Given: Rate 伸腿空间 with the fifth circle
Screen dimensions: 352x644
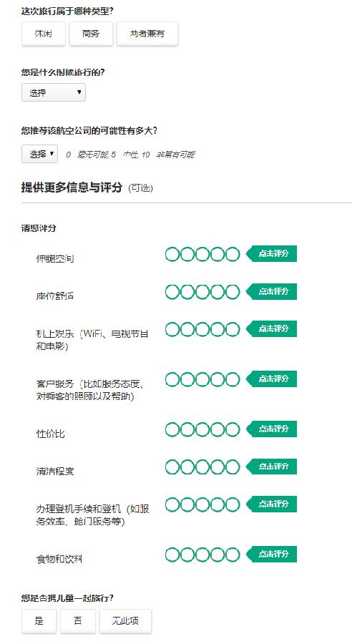Looking at the screenshot, I should (x=233, y=254).
